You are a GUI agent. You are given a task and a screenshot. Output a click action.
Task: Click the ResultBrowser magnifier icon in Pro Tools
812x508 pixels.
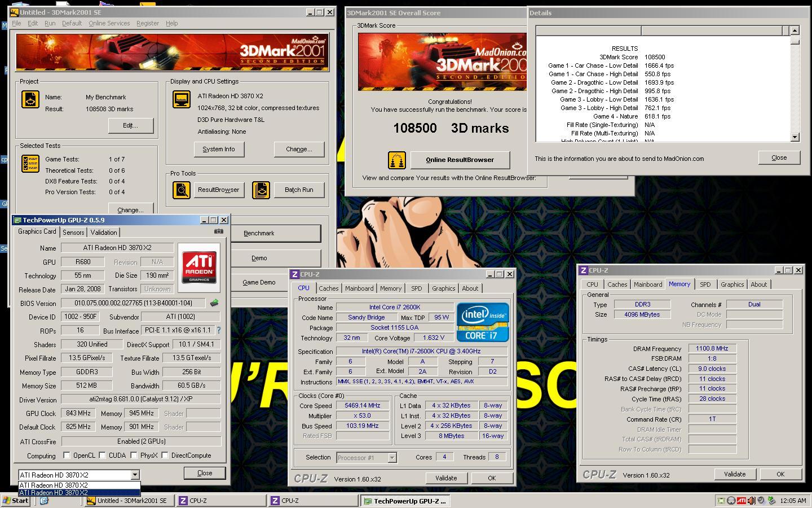(182, 190)
